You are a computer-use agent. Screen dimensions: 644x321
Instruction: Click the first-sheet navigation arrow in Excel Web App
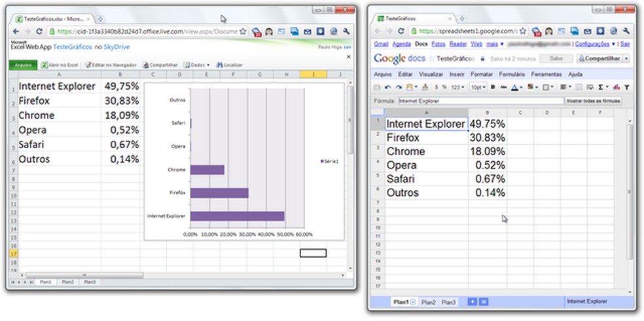[x=12, y=282]
